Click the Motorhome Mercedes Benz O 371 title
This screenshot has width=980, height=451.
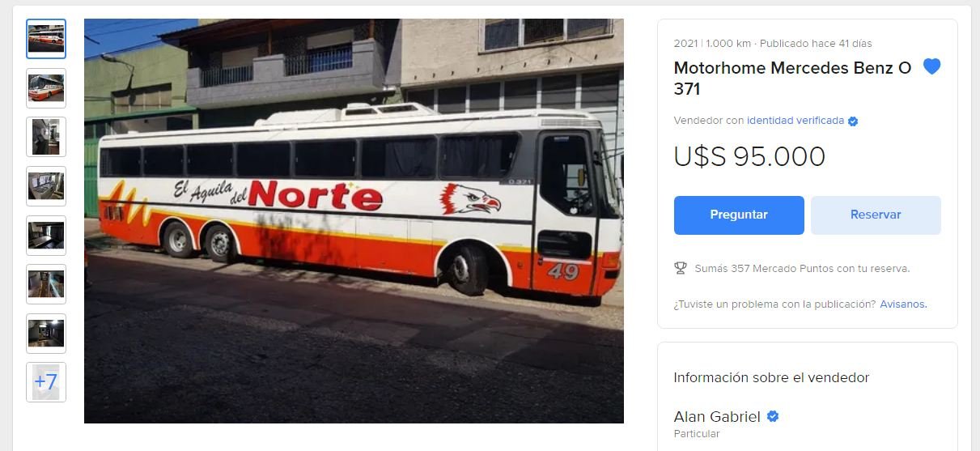click(x=793, y=79)
